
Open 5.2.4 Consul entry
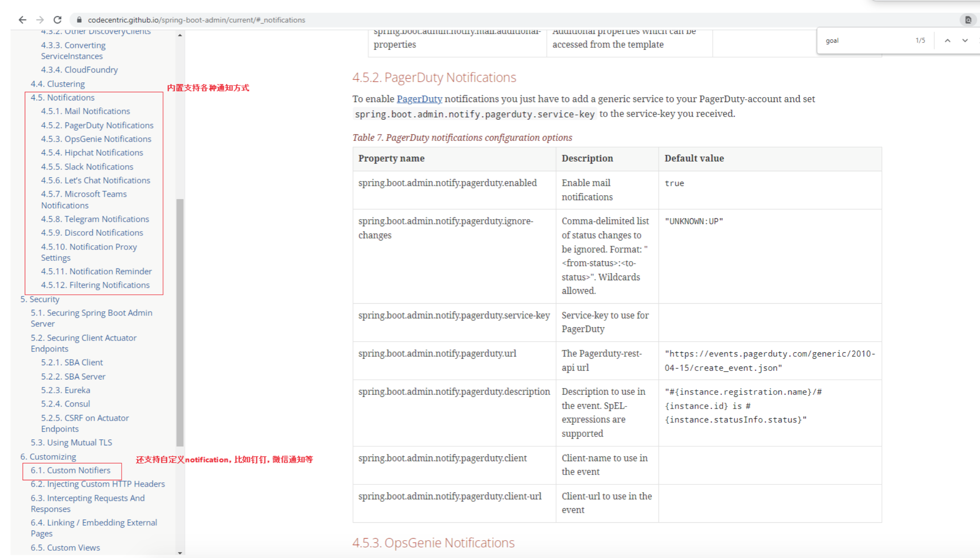point(65,404)
